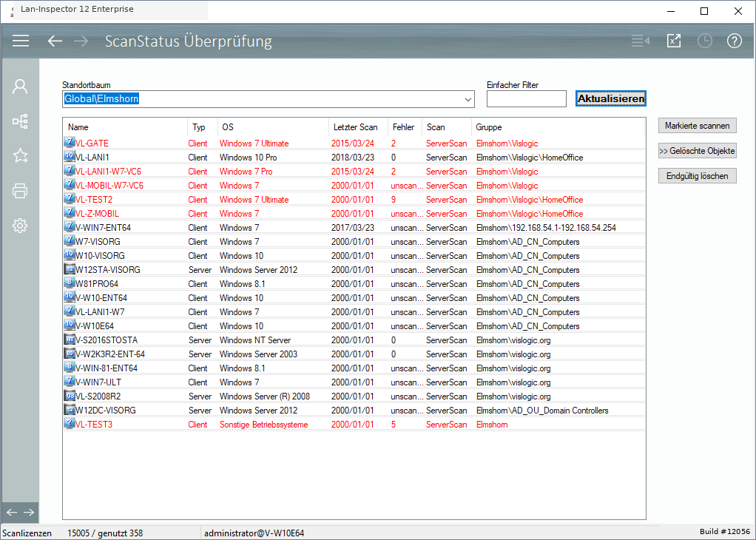The height and width of the screenshot is (540, 756).
Task: Select the V-WIN7-ULT row name
Action: (x=98, y=382)
